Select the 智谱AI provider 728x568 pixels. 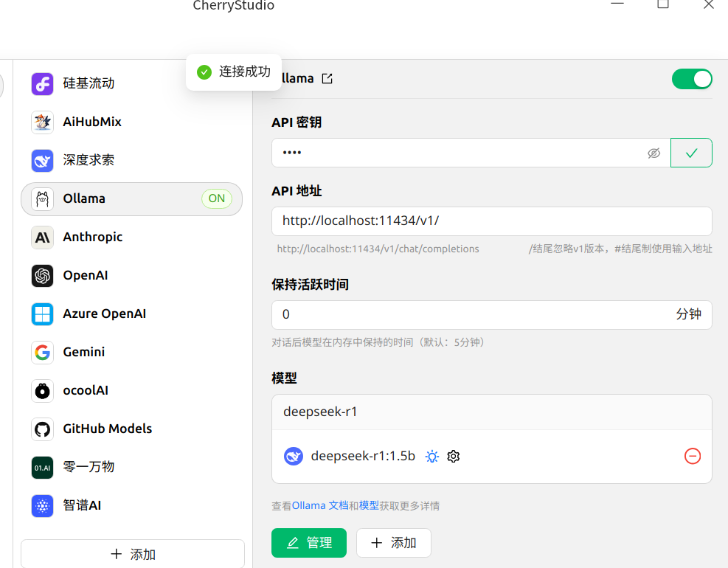(132, 506)
